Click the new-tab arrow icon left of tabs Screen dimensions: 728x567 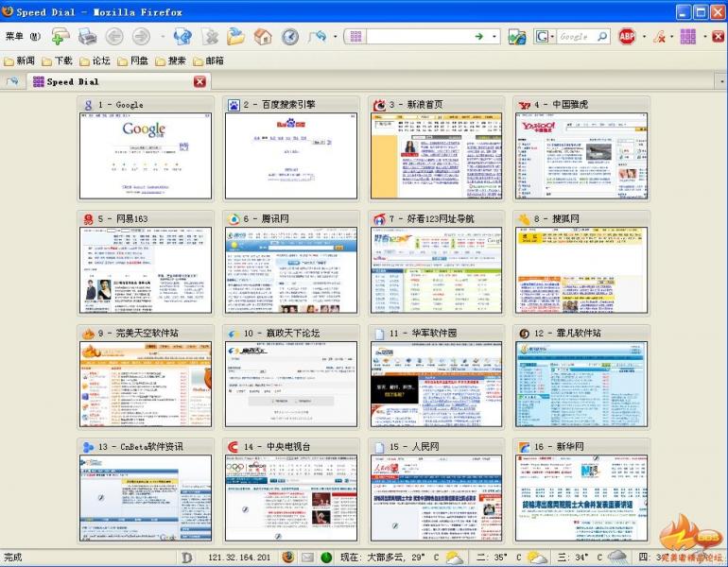pyautogui.click(x=12, y=81)
